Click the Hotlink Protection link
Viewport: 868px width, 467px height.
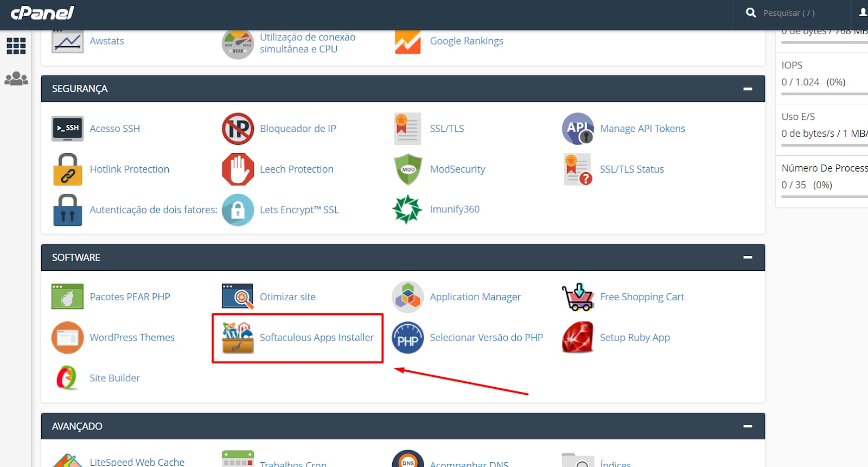(x=129, y=169)
